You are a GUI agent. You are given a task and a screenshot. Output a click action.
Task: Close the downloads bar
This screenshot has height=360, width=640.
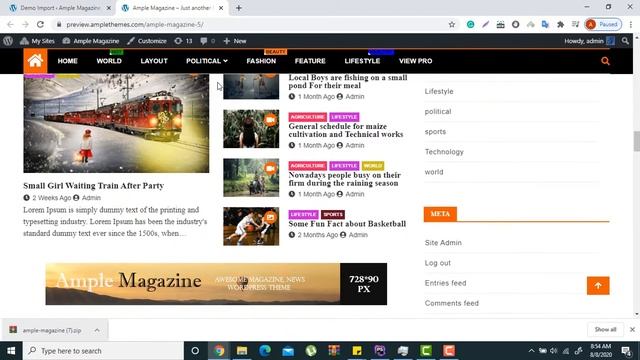click(x=632, y=329)
